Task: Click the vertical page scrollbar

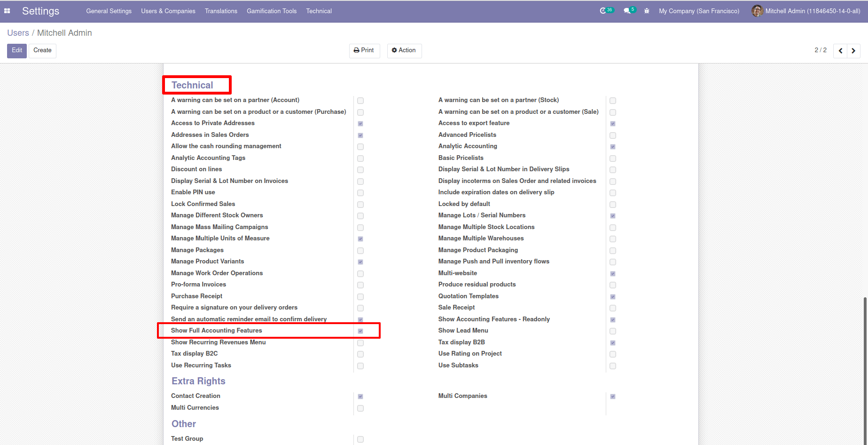Action: pos(865,370)
